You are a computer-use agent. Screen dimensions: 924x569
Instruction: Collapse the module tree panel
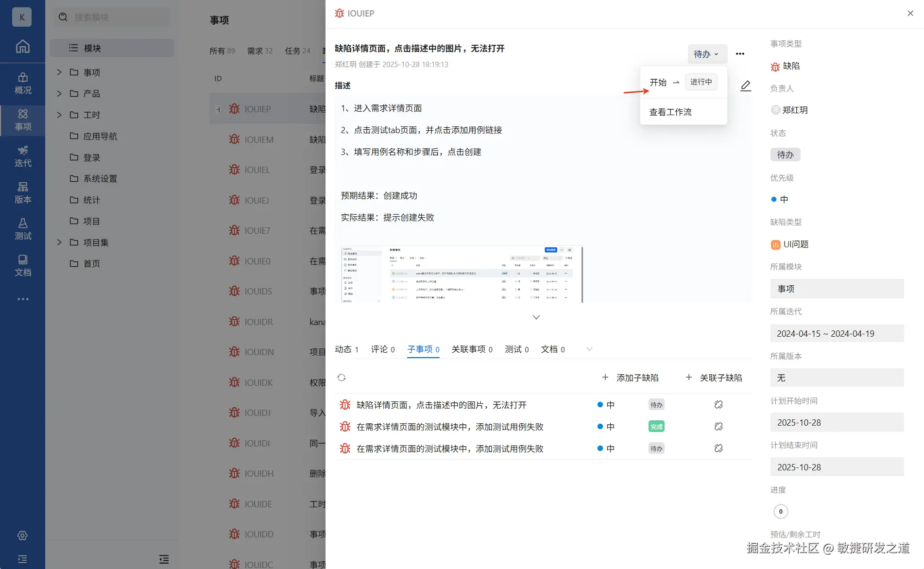[164, 559]
